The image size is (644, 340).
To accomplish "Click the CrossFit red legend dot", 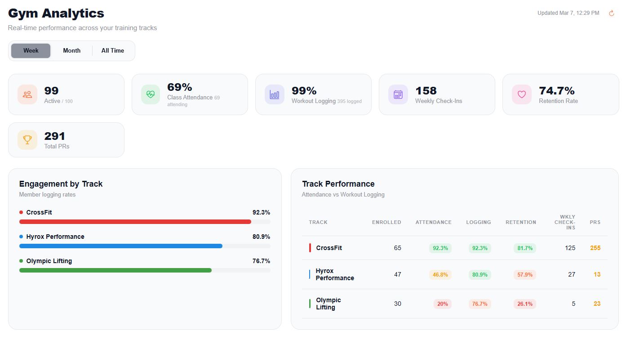I will (x=20, y=212).
